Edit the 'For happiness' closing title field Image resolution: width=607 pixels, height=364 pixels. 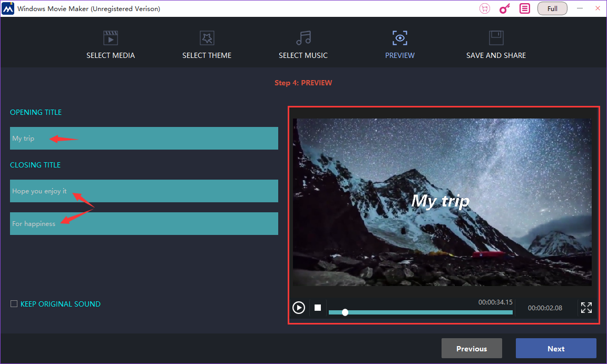[144, 223]
